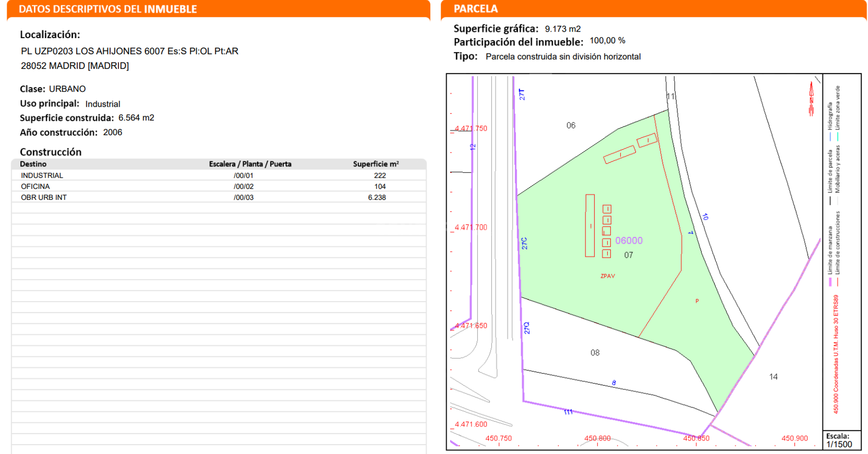The width and height of the screenshot is (868, 454).
Task: Click the surface value '6.238'
Action: [377, 198]
